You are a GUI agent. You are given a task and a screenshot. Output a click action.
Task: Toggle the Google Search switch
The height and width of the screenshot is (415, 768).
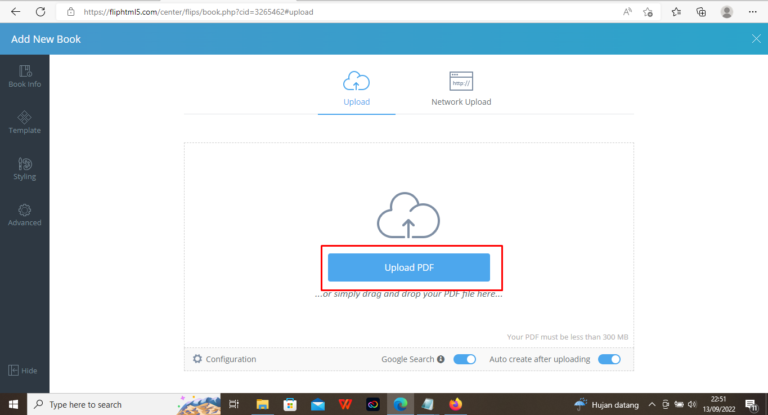coord(464,359)
